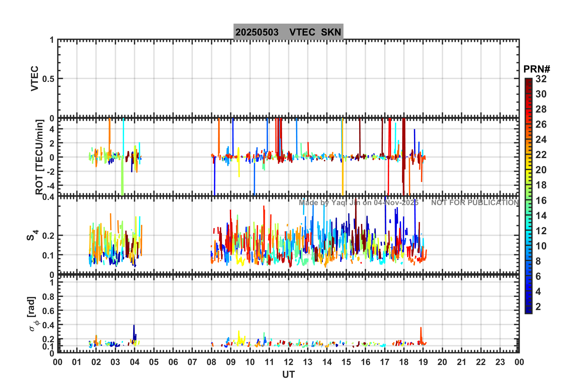577x392 pixels.
Task: Select PRN colorbar label "14"
Action: (541, 216)
